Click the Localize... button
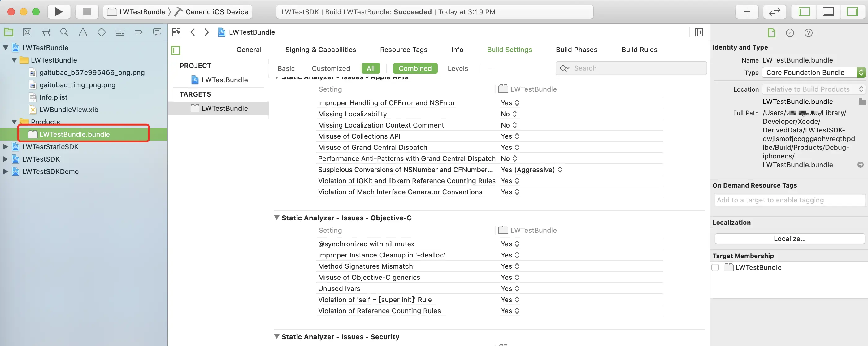This screenshot has width=868, height=346. [x=789, y=239]
